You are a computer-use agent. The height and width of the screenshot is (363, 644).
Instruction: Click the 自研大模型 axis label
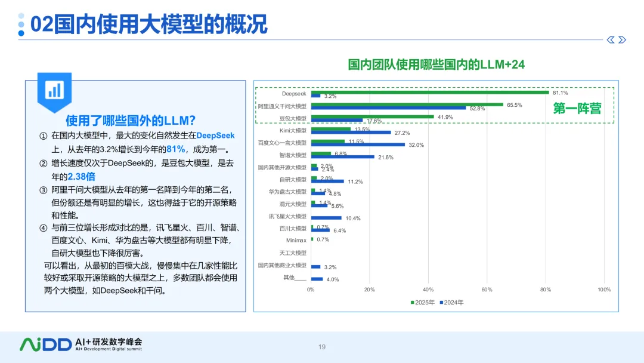(x=293, y=180)
